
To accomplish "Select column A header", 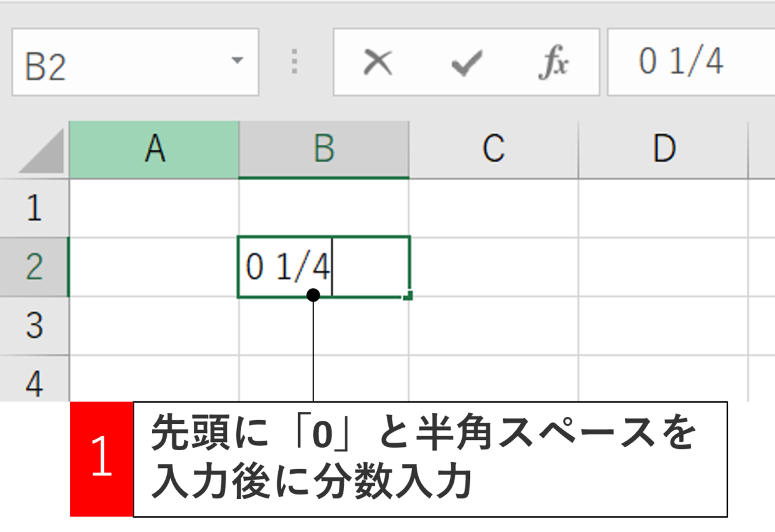I will coord(154,149).
